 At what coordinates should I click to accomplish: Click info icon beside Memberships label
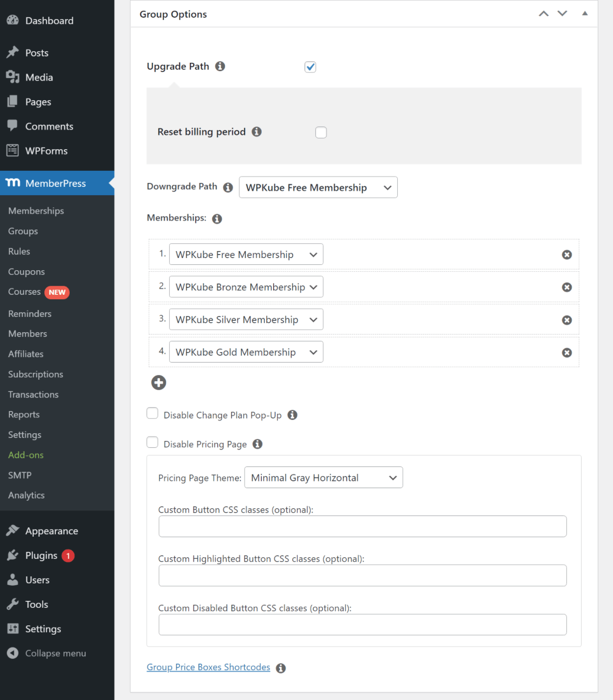[217, 219]
